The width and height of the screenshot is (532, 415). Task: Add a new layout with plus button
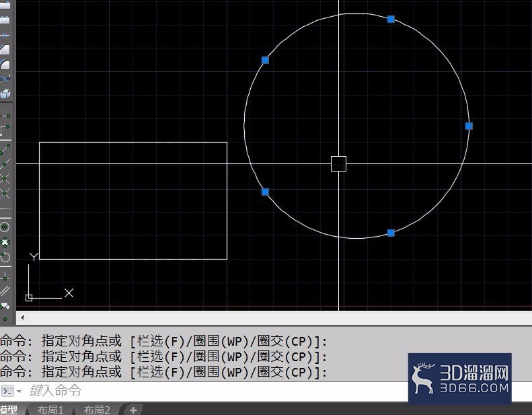(x=133, y=410)
